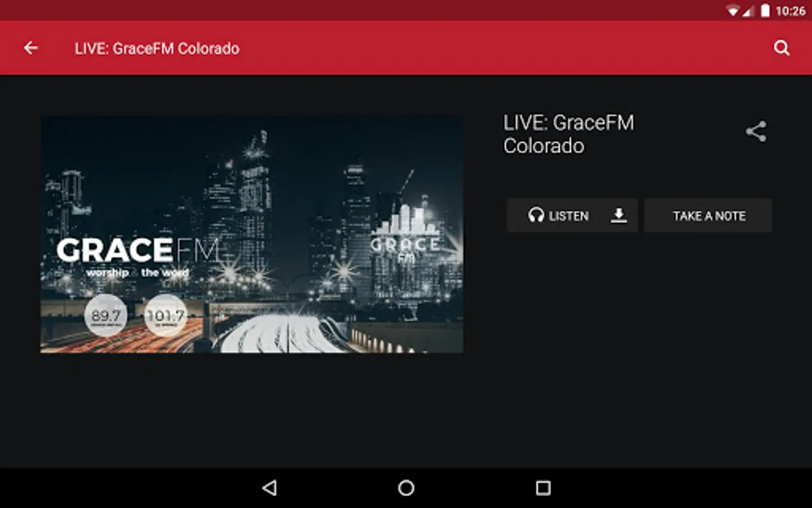812x508 pixels.
Task: Tap the Android back navigation button
Action: pos(270,488)
